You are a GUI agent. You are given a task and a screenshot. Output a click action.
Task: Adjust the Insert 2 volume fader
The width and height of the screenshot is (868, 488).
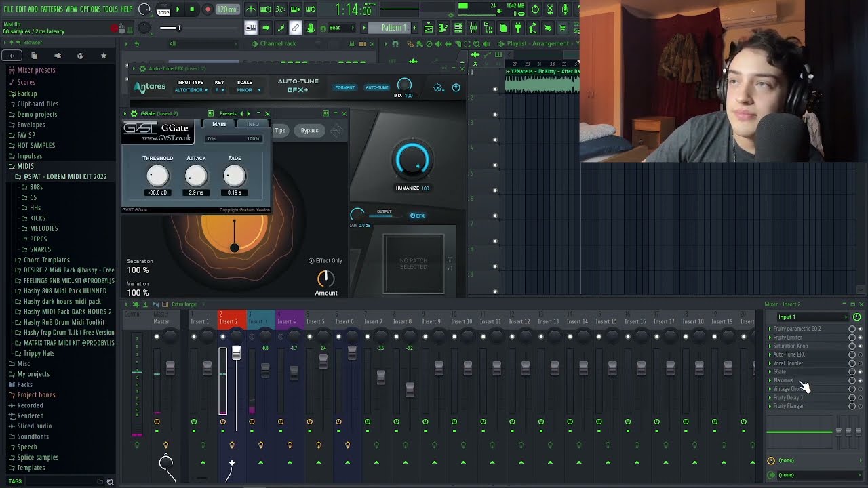(236, 352)
